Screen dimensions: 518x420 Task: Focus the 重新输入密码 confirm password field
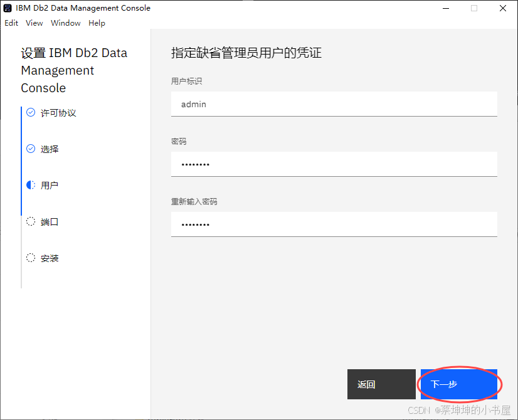334,224
